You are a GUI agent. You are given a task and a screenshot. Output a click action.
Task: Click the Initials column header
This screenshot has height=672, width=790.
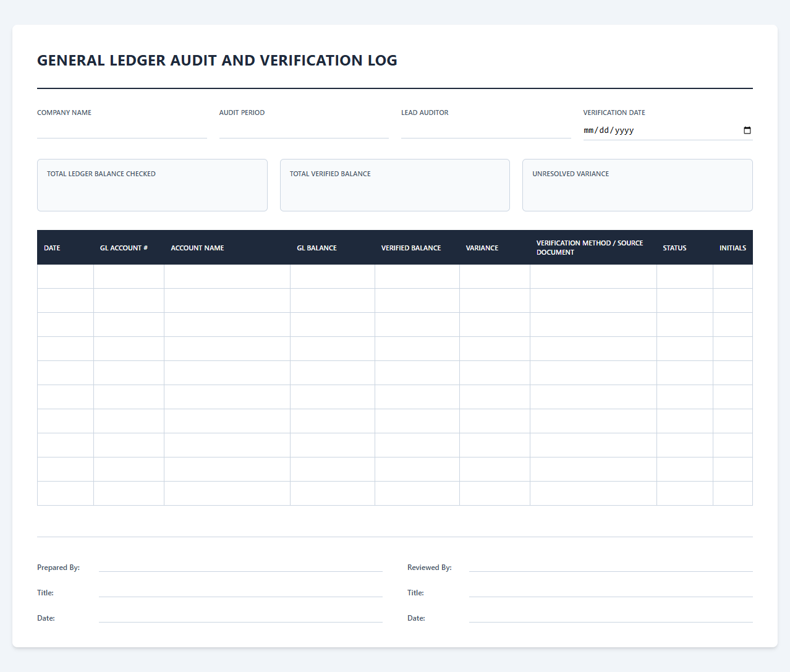pyautogui.click(x=733, y=247)
